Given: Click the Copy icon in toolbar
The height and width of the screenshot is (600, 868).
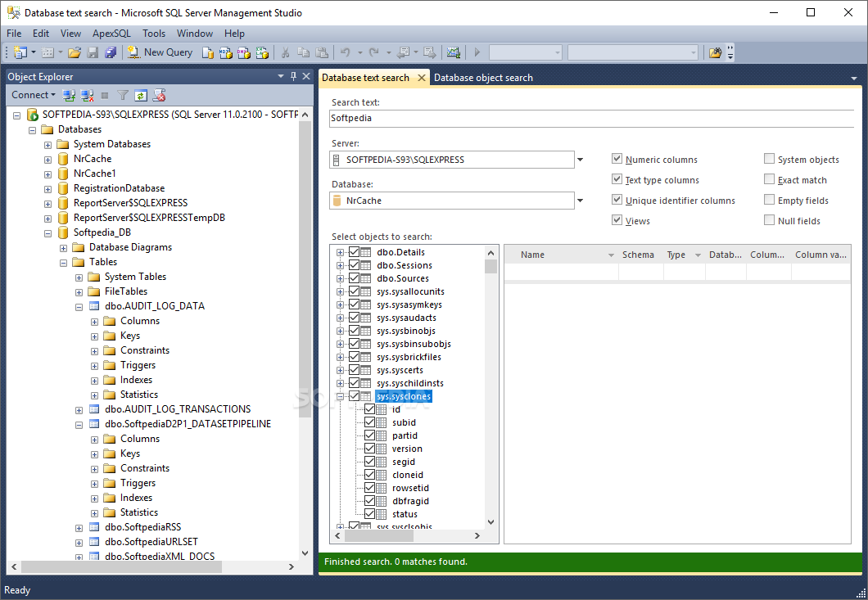Looking at the screenshot, I should [303, 52].
